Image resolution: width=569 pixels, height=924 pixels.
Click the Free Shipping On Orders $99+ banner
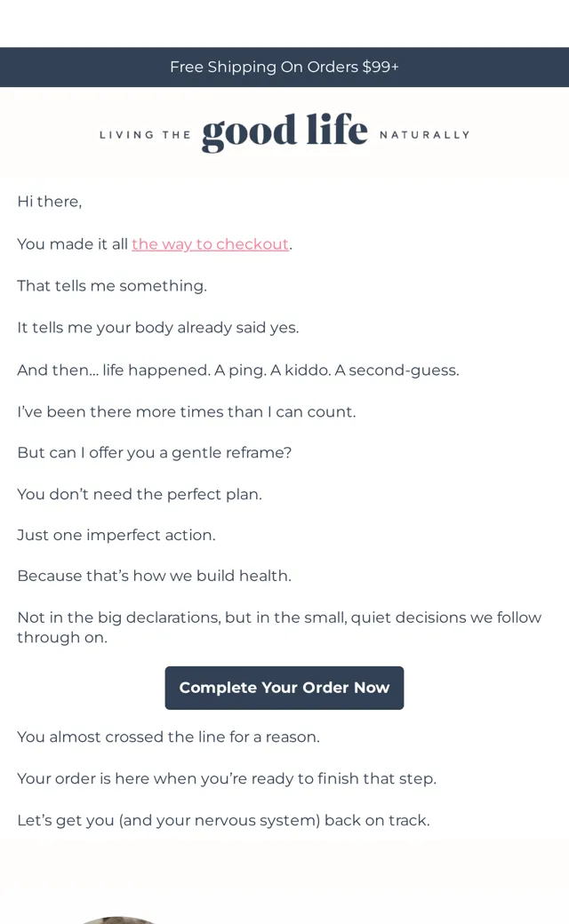[x=284, y=68]
